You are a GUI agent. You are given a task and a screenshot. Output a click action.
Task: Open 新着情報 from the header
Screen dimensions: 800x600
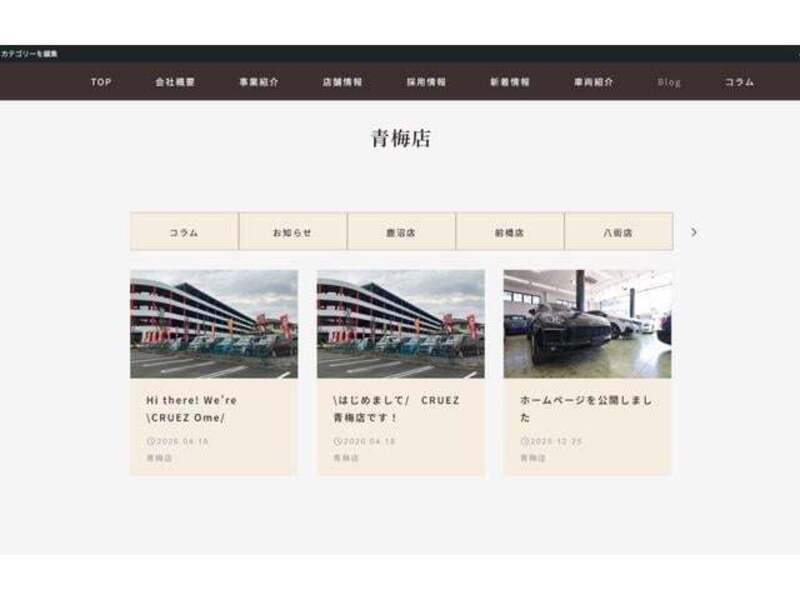pos(510,82)
